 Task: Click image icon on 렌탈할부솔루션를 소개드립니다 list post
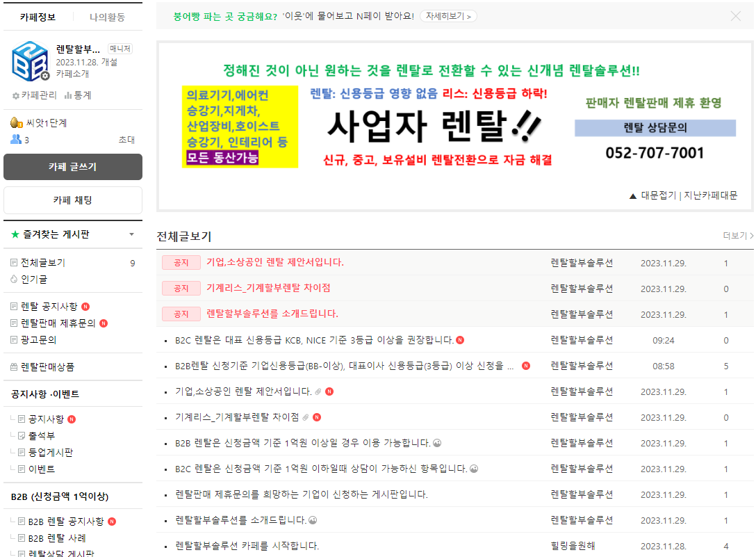[313, 520]
